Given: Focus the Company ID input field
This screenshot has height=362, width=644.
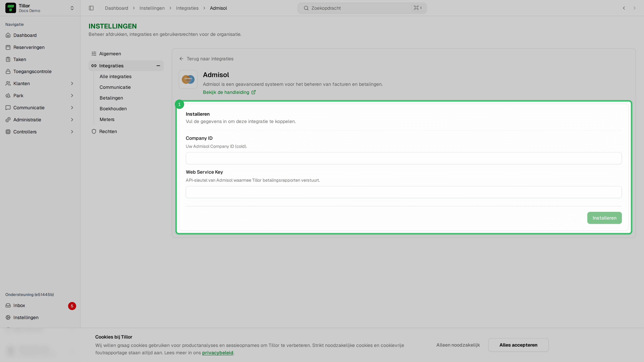Looking at the screenshot, I should [x=404, y=158].
